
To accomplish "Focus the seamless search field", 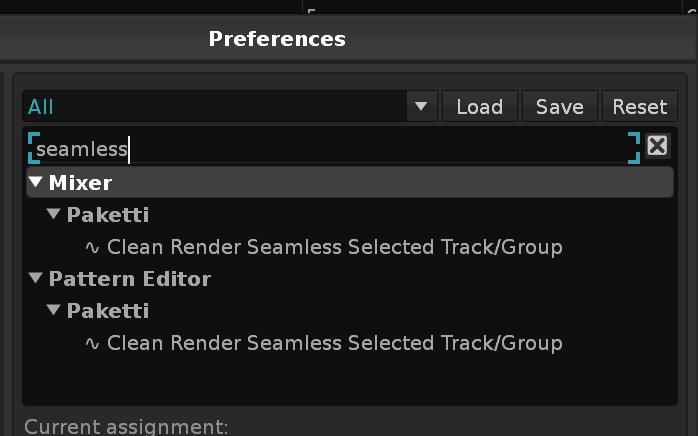I will point(334,148).
